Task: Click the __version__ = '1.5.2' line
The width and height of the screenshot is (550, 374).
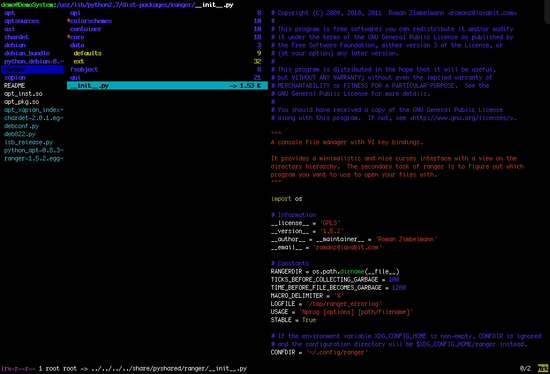Action: (x=307, y=231)
